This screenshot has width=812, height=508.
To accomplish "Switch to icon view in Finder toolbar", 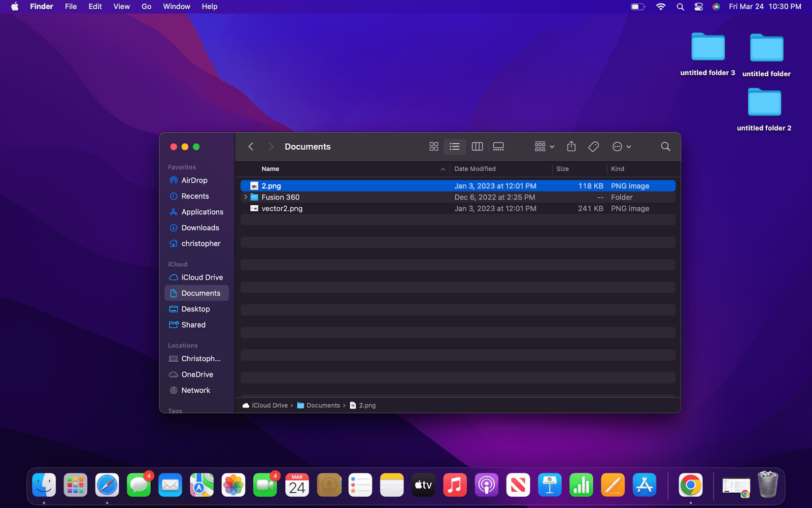I will coord(434,147).
